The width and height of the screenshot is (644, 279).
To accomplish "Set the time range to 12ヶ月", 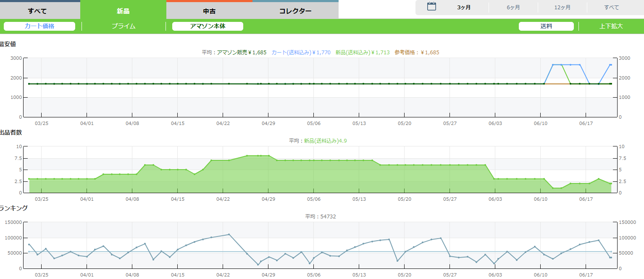I will 562,8.
